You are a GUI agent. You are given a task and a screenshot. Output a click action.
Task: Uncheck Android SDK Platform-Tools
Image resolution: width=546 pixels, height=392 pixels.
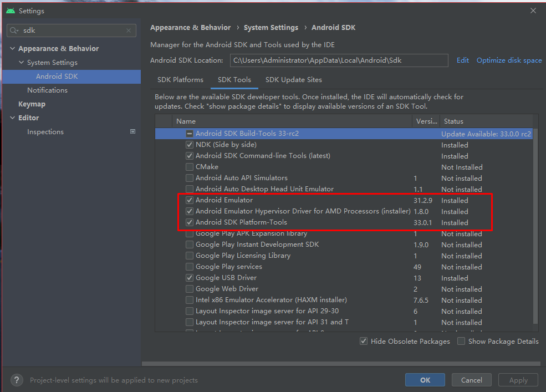click(x=190, y=222)
